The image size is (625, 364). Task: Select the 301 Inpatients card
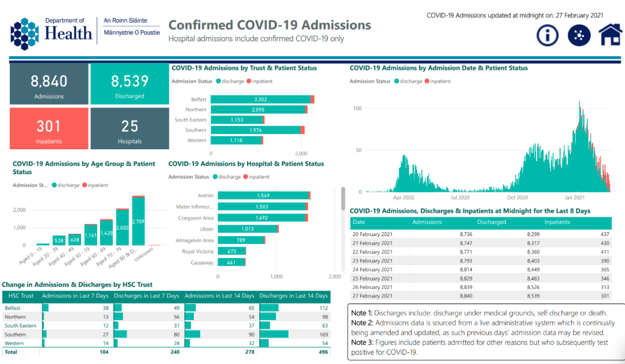pos(49,129)
